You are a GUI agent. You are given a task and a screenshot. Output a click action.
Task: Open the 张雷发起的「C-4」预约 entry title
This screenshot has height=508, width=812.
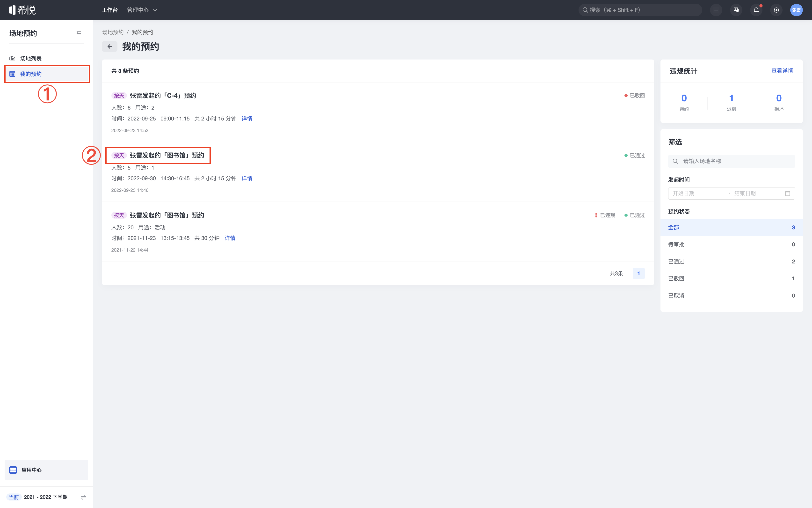(x=163, y=95)
